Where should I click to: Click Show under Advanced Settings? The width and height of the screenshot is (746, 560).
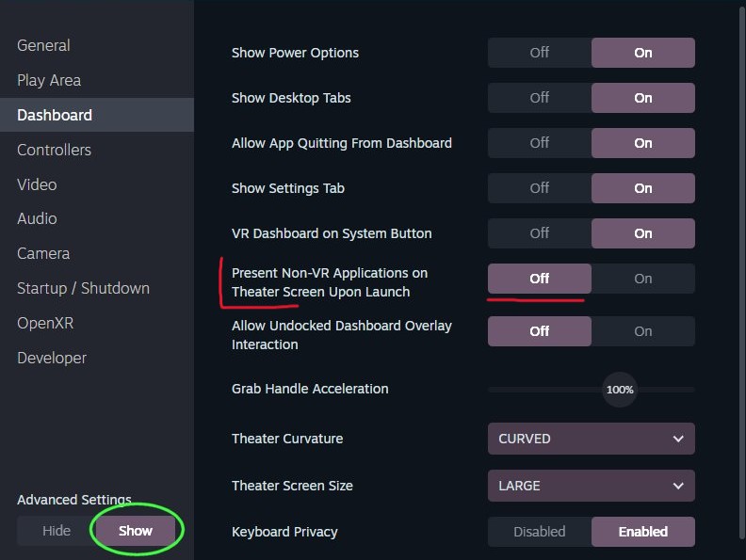pos(136,531)
